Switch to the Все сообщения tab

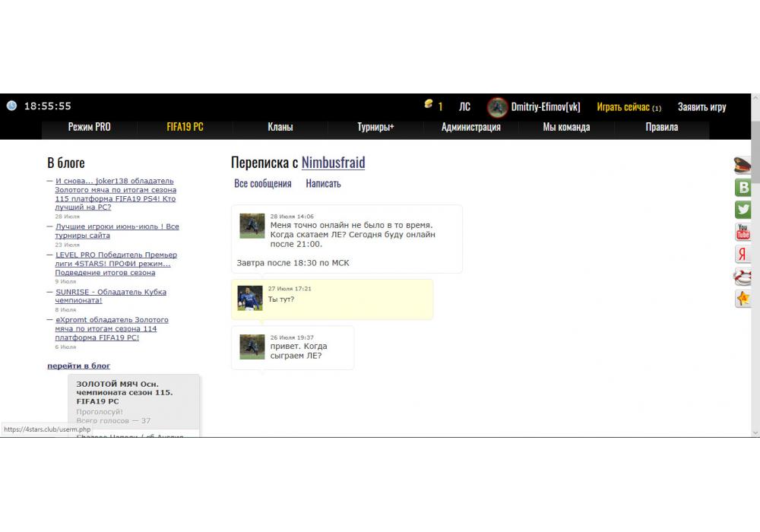[x=262, y=183]
